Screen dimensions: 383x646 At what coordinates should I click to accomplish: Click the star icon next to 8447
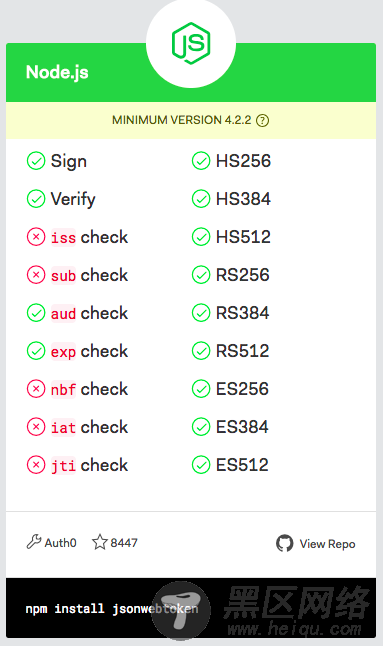[x=100, y=542]
